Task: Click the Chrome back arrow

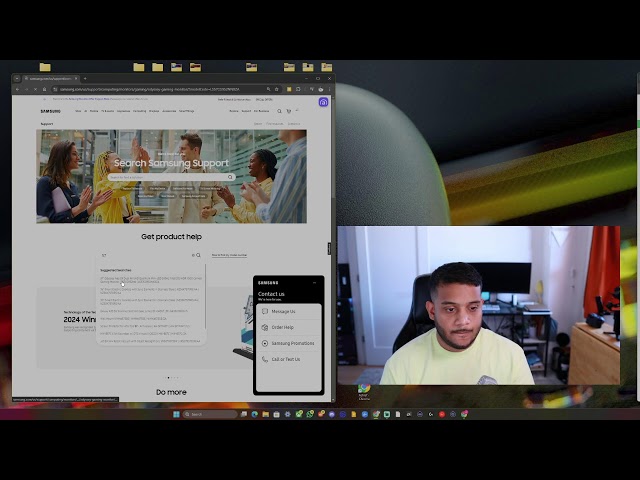Action: [x=17, y=89]
